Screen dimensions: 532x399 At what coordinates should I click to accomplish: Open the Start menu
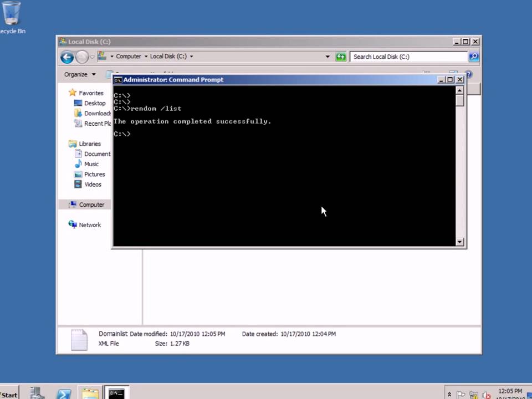9,394
